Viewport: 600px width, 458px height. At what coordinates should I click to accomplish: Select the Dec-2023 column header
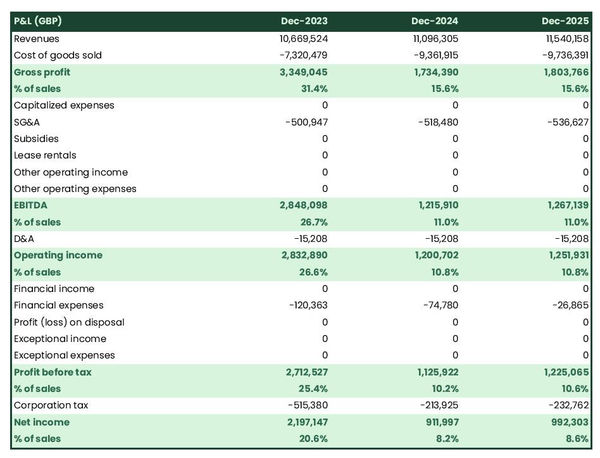tap(305, 21)
